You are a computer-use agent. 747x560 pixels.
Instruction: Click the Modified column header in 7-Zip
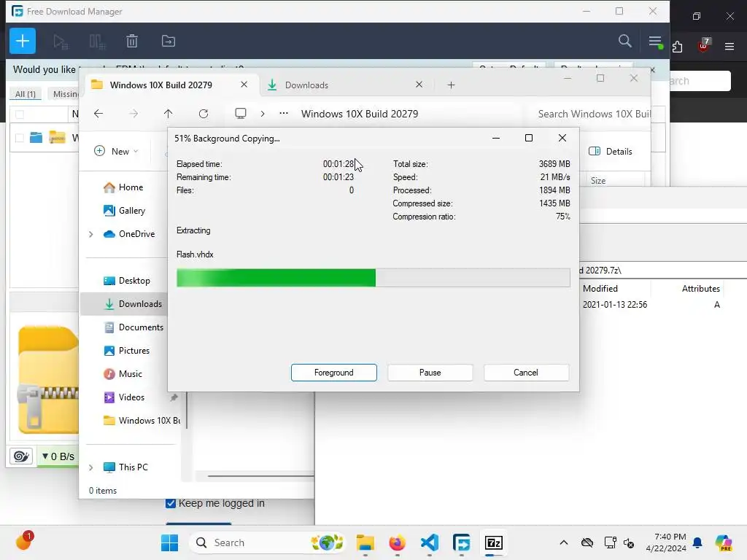point(600,289)
